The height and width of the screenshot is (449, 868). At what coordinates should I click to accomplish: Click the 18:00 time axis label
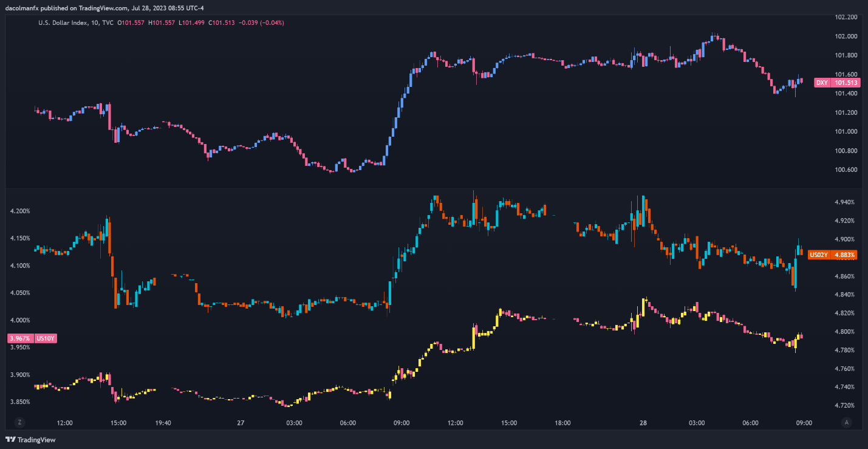562,423
